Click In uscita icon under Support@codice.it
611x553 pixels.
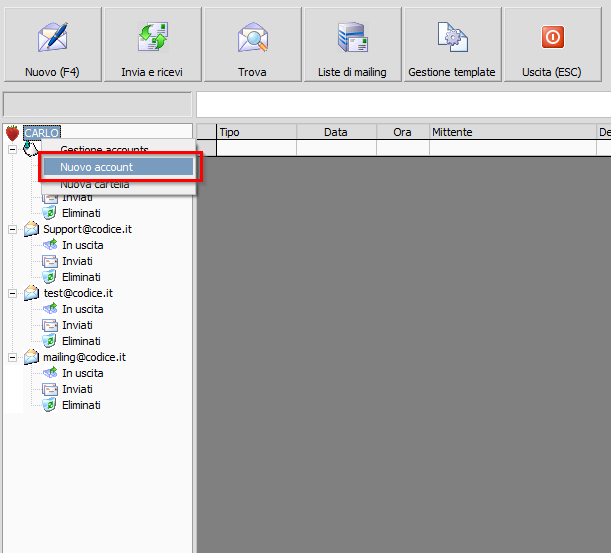50,245
